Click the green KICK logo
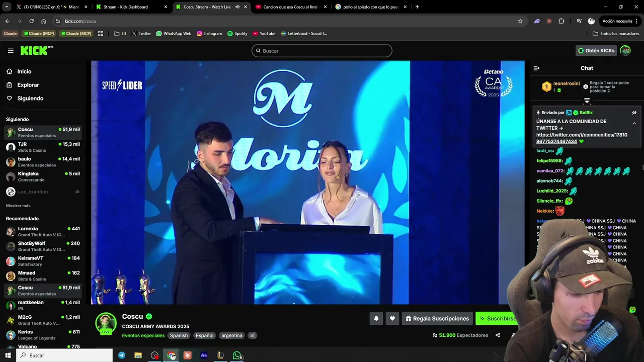 point(37,50)
